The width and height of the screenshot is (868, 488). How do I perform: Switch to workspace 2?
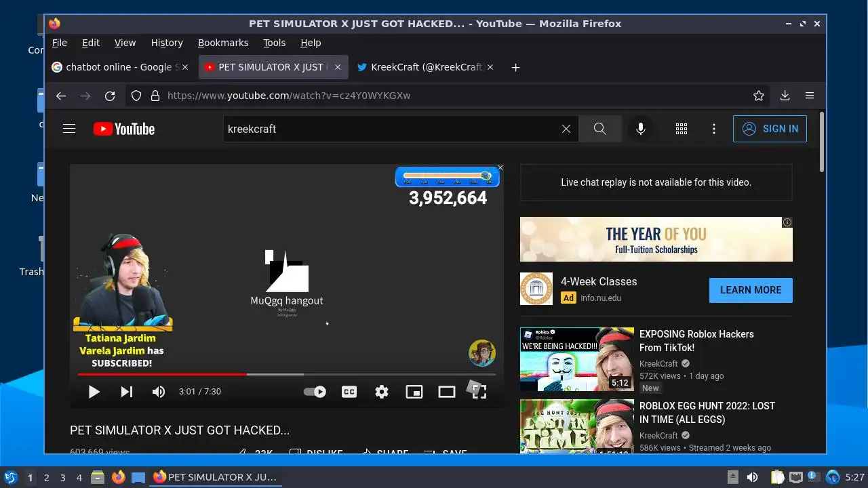(47, 478)
